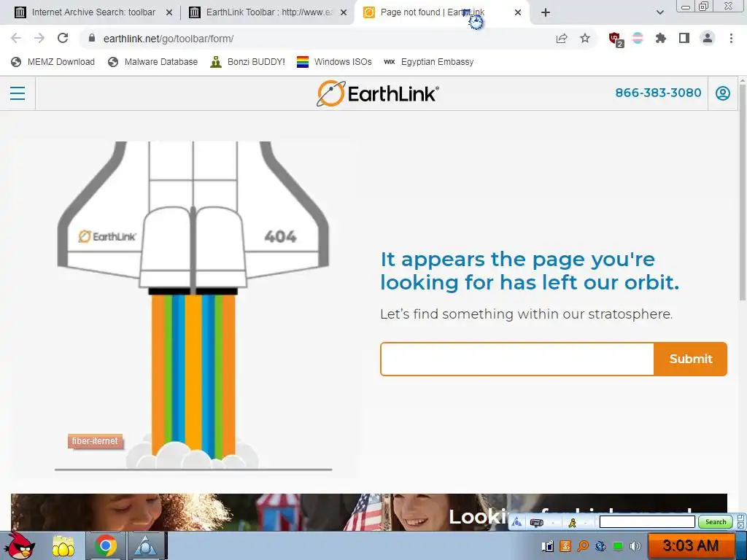Click the 3:03 AM clock

coord(690,545)
